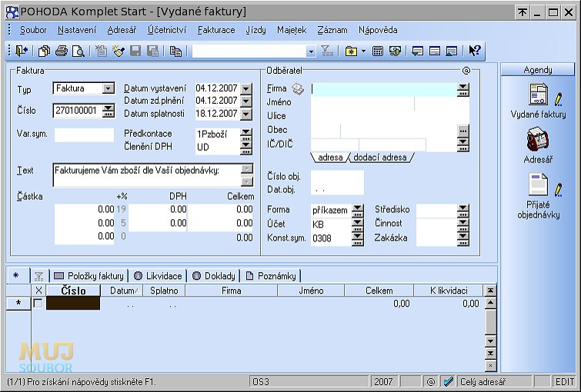Open the Soubor menu
Screen dimensions: 581x392
(x=33, y=30)
